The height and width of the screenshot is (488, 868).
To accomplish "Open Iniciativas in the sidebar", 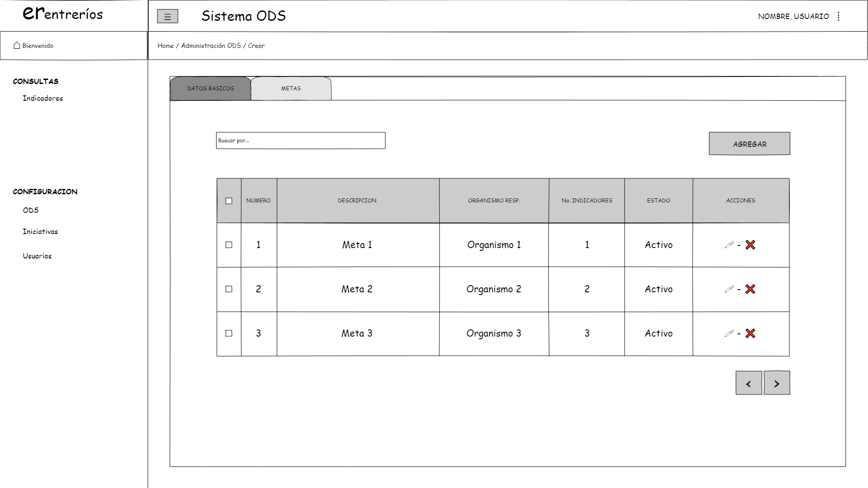I will coord(40,232).
